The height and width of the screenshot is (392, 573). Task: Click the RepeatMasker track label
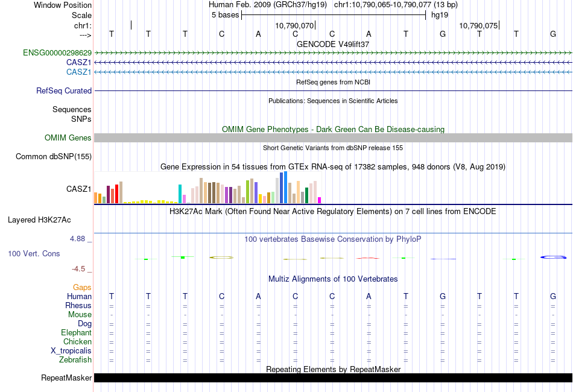66,378
